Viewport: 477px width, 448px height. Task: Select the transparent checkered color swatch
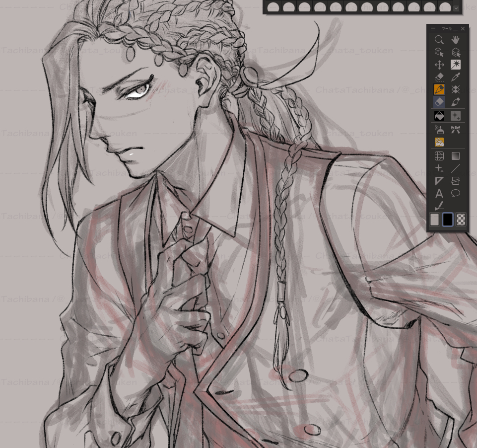point(461,220)
